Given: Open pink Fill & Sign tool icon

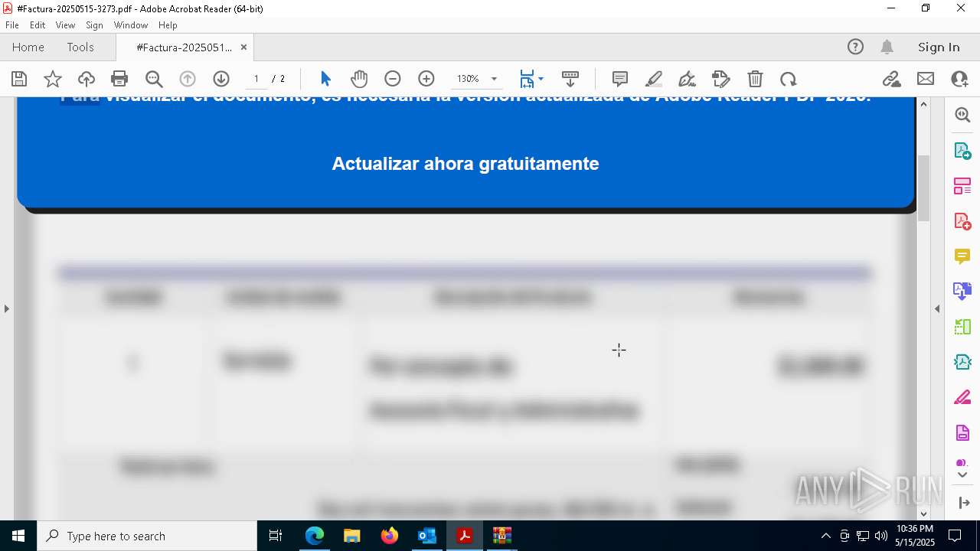Looking at the screenshot, I should [x=962, y=398].
